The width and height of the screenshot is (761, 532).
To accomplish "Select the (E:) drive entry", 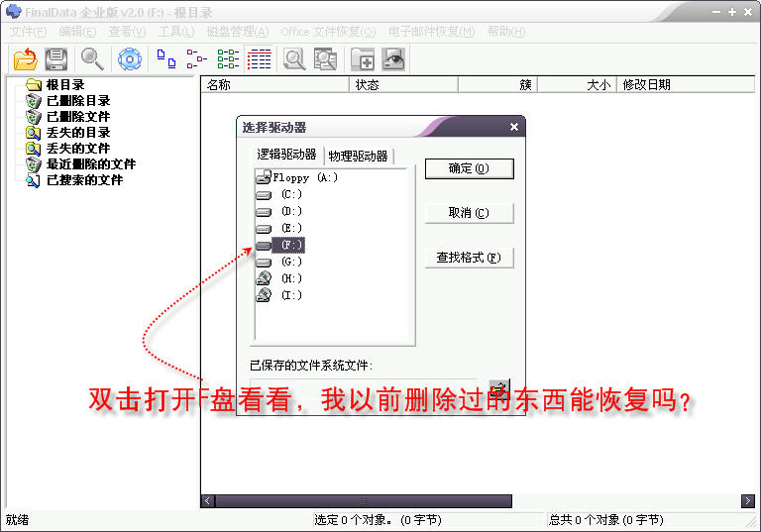I will pos(291,228).
